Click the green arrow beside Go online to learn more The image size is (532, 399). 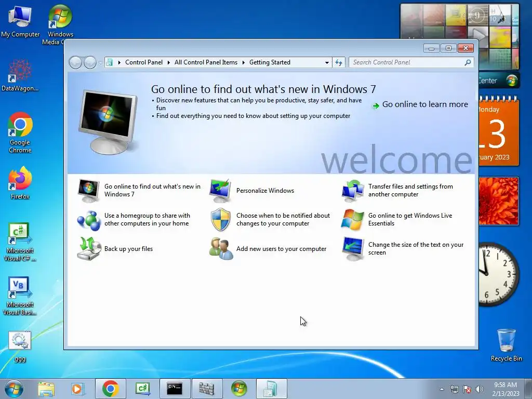click(x=376, y=106)
